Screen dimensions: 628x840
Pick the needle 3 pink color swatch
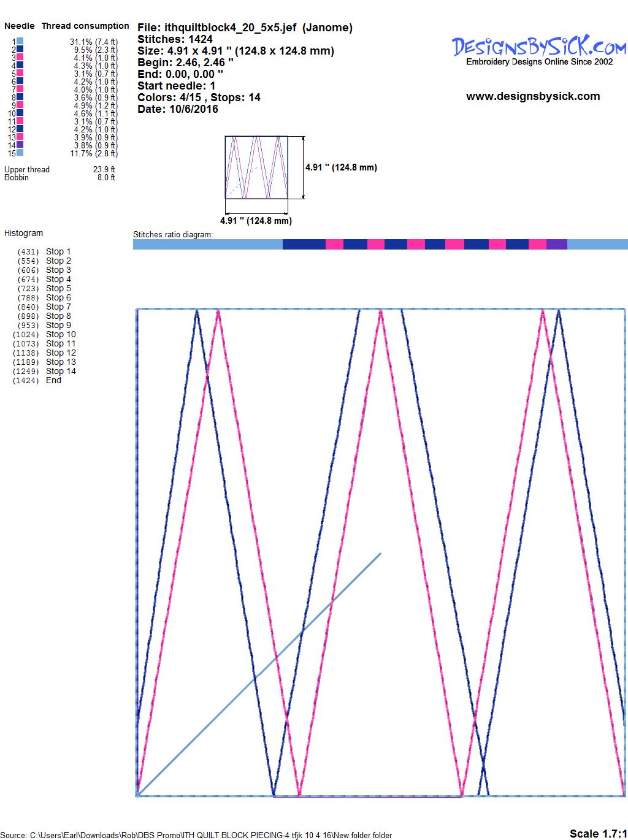click(20, 57)
